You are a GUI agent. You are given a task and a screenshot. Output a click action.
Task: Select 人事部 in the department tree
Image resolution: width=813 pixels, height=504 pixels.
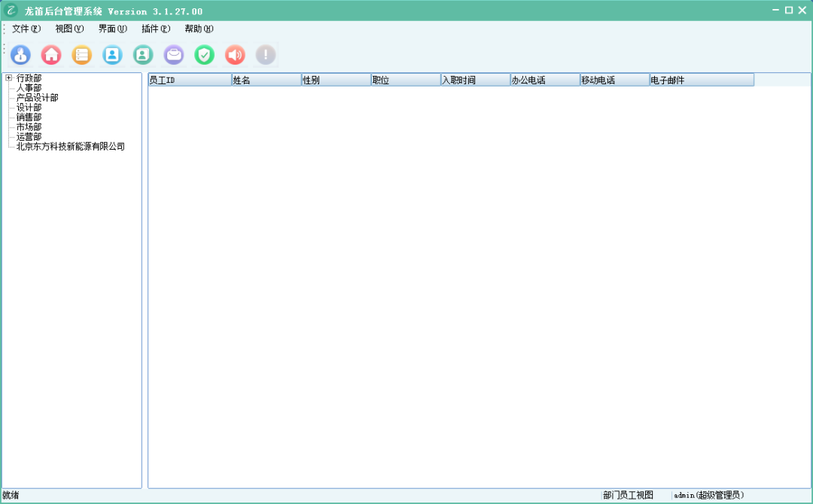point(29,88)
